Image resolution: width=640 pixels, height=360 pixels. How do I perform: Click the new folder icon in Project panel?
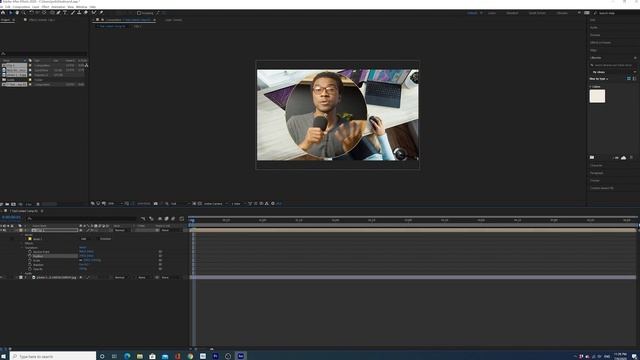click(7, 204)
